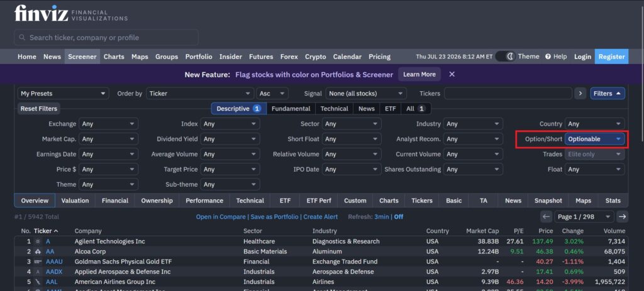Select the Valuation view tab

coord(75,200)
